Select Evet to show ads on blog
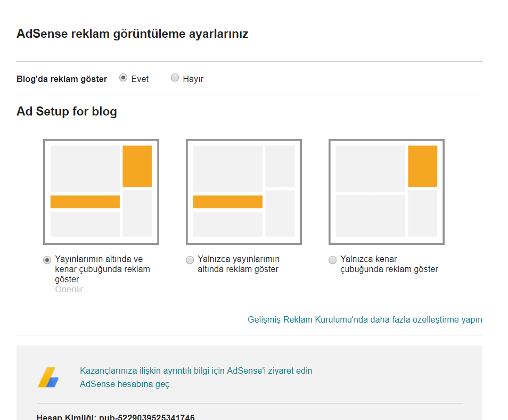This screenshot has width=508, height=420. [123, 78]
